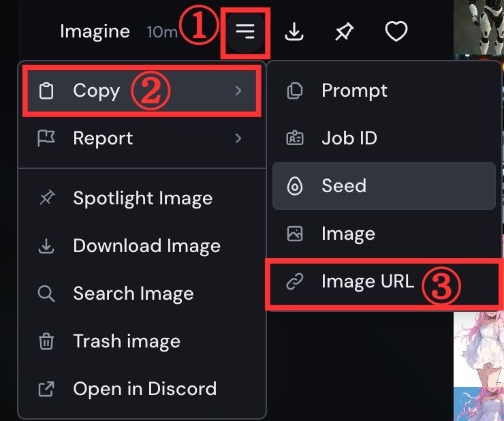The width and height of the screenshot is (504, 421).
Task: Click the pin icon in top toolbar
Action: (x=345, y=31)
